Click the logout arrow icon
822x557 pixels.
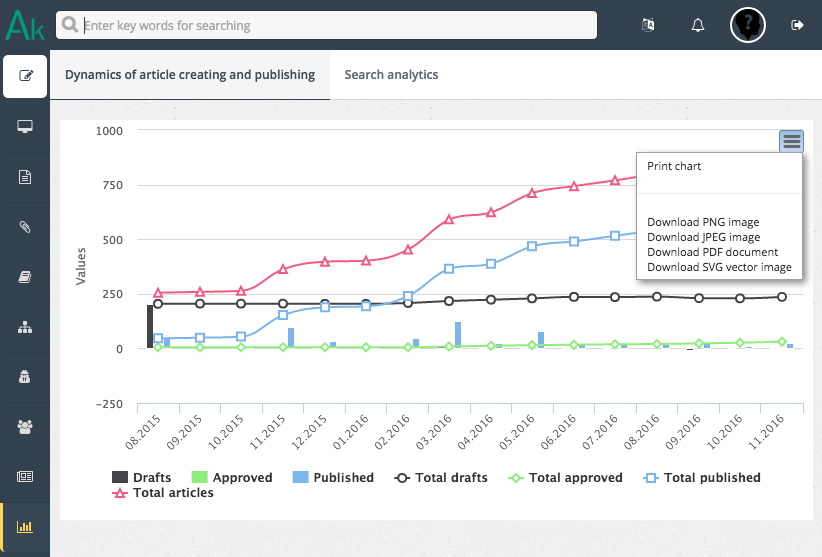(x=797, y=25)
